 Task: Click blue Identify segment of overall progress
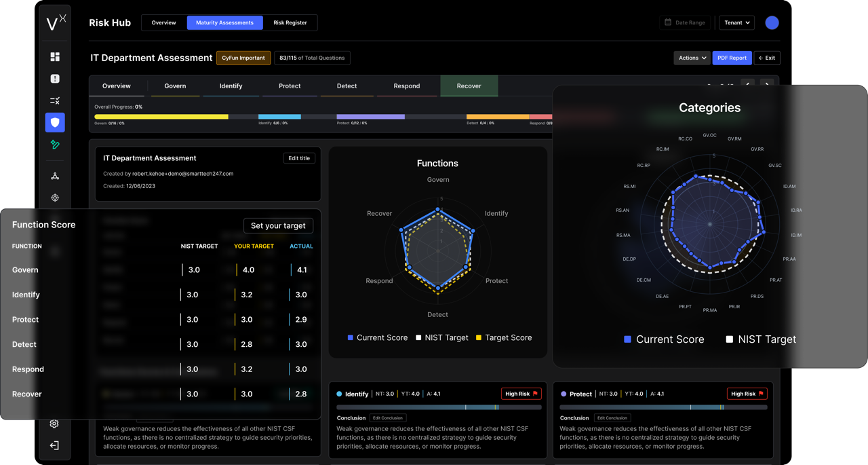[279, 117]
